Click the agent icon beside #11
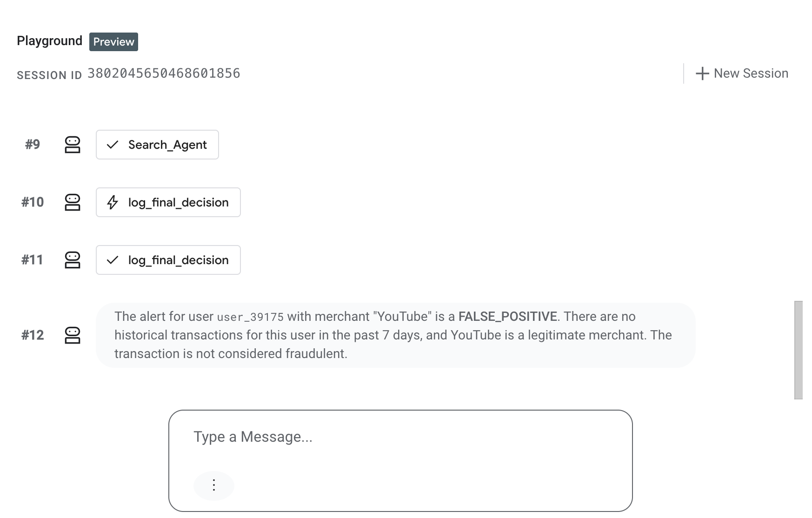The image size is (812, 518). pyautogui.click(x=73, y=260)
